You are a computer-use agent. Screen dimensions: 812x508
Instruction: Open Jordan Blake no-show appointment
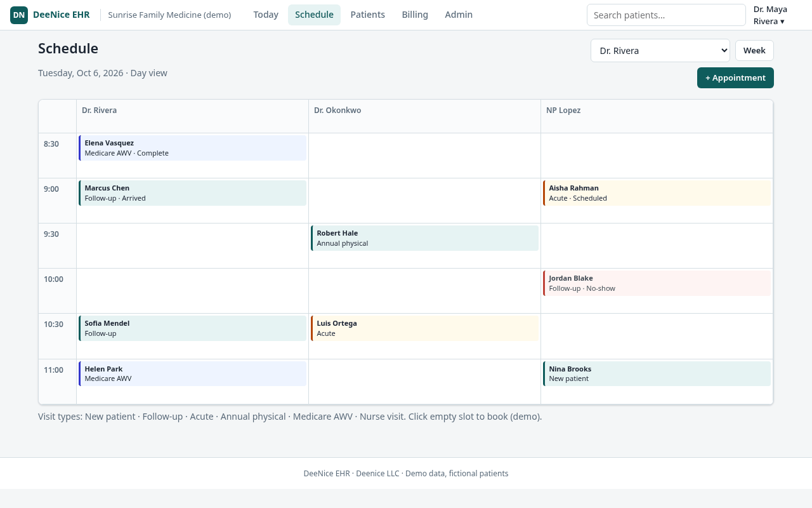click(x=657, y=283)
